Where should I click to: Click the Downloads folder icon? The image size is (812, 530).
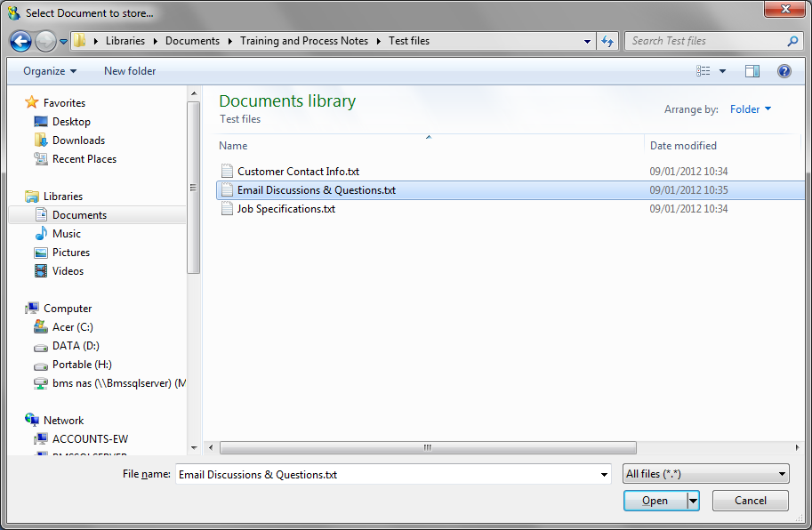coord(41,140)
